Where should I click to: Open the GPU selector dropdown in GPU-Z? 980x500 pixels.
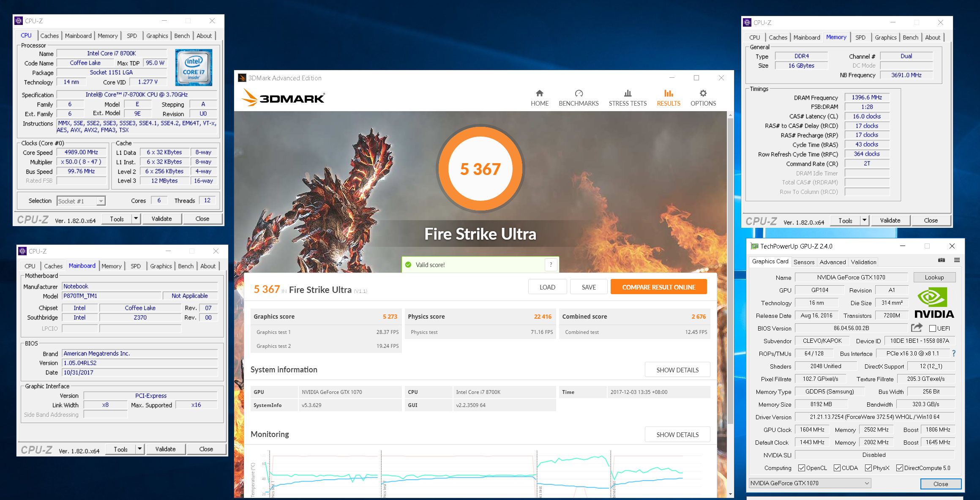pos(810,483)
